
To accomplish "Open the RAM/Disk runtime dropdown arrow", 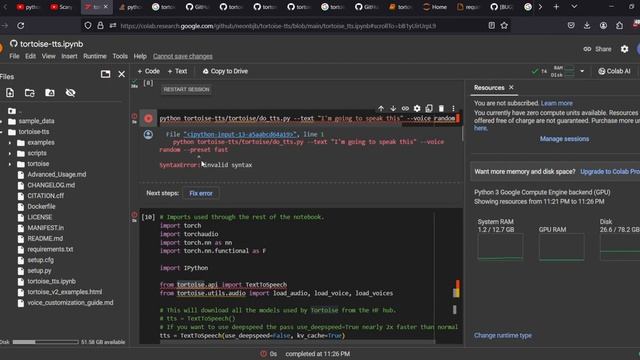I will tap(582, 71).
